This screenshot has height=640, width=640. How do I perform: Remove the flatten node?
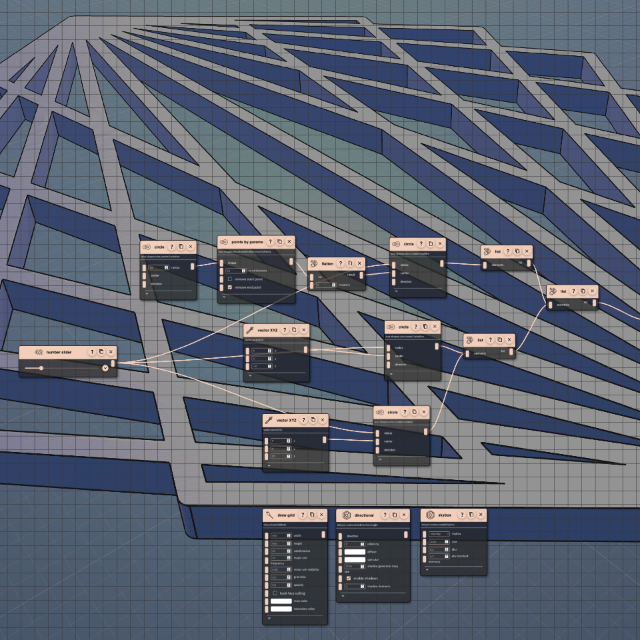(x=360, y=263)
